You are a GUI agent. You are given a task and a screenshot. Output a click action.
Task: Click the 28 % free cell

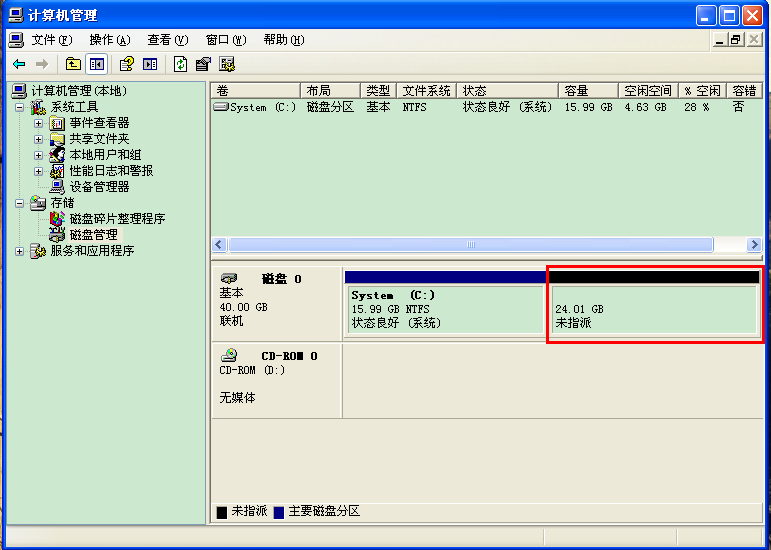tap(696, 107)
